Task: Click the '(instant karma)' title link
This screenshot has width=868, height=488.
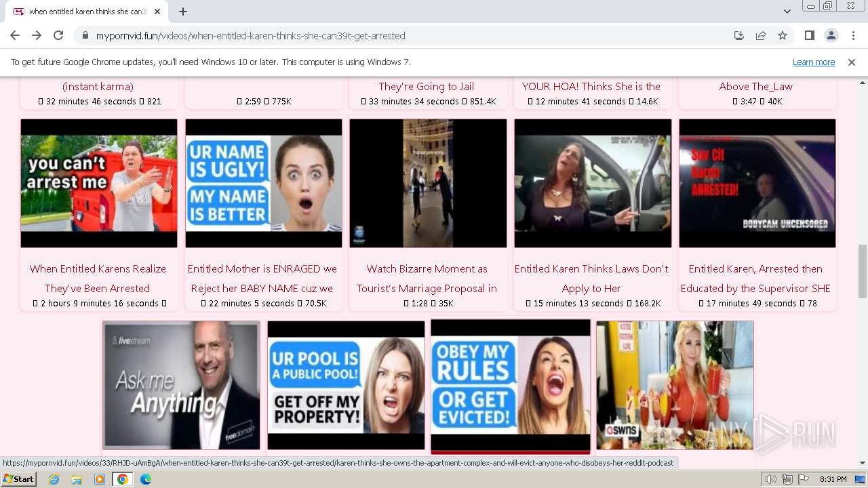Action: [x=98, y=86]
